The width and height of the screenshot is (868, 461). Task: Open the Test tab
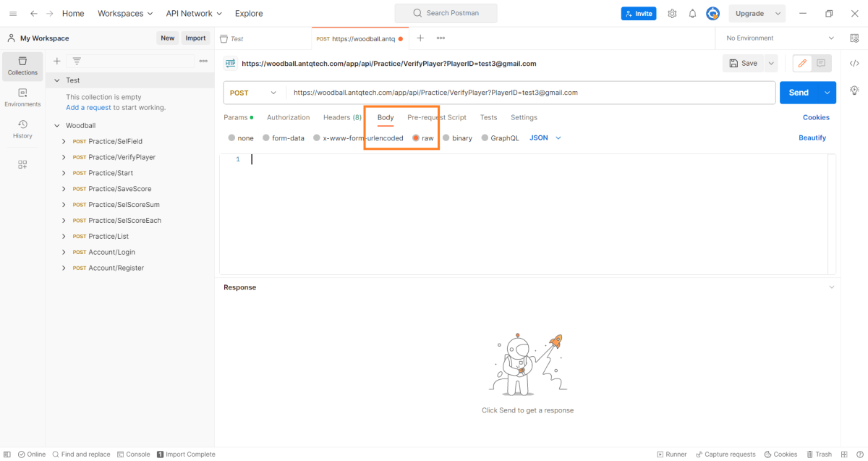[263, 38]
